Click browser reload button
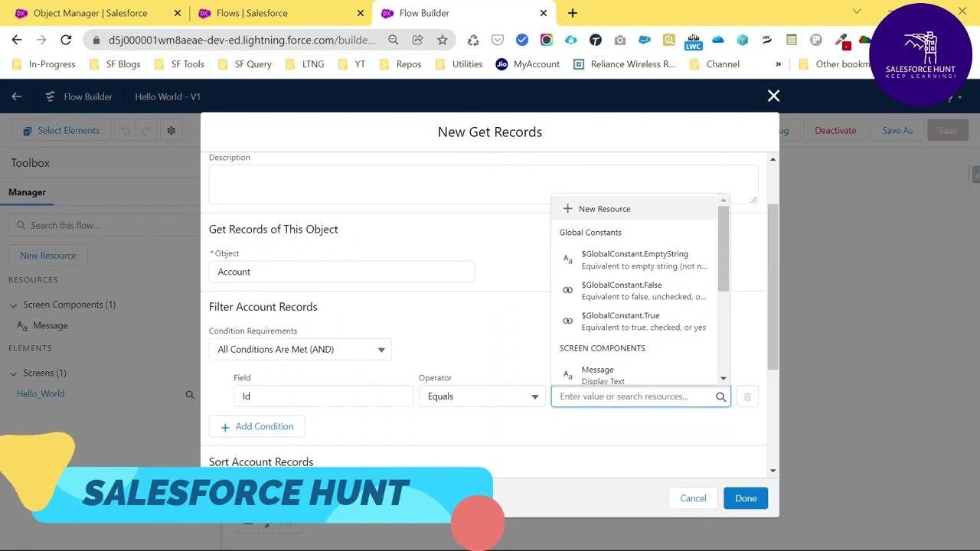 click(x=66, y=40)
